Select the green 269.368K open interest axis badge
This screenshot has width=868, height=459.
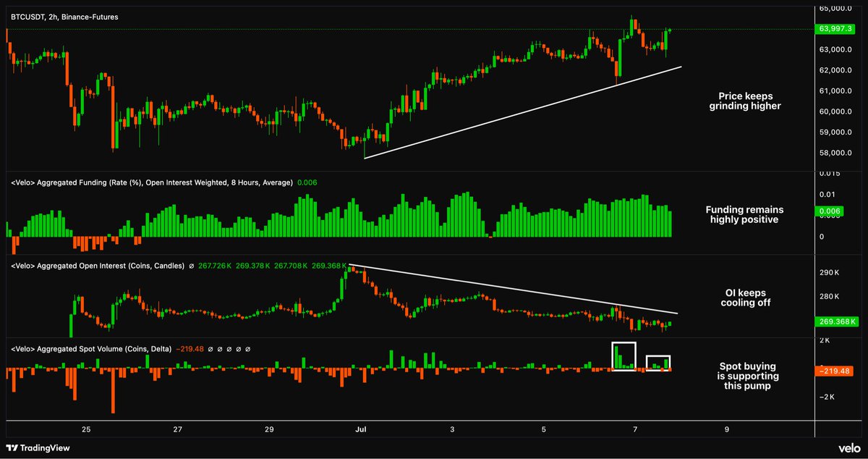click(x=837, y=321)
